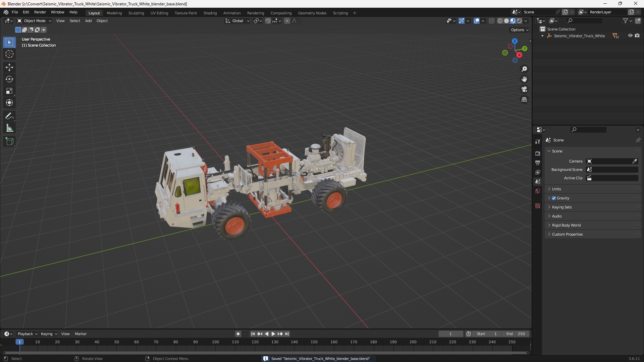
Task: Select the Transform tool
Action: point(9,103)
